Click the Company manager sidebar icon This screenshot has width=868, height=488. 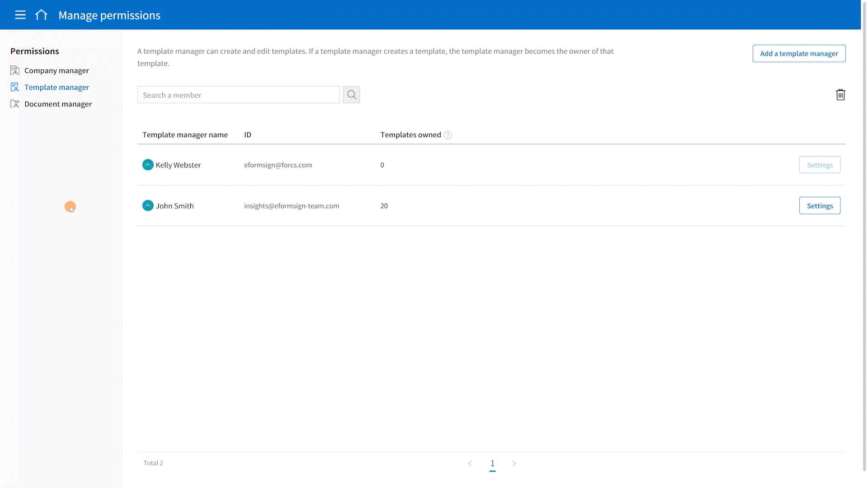pos(15,70)
